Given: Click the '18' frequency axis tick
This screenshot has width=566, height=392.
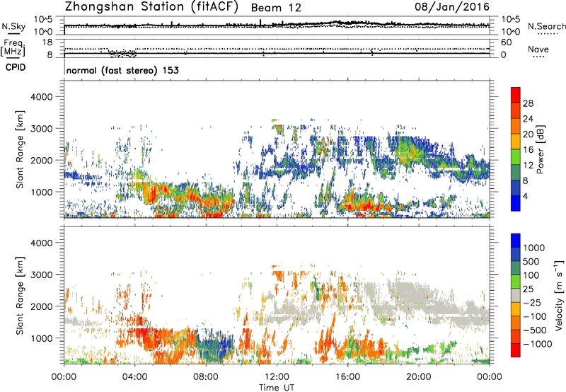Looking at the screenshot, I should (x=47, y=42).
